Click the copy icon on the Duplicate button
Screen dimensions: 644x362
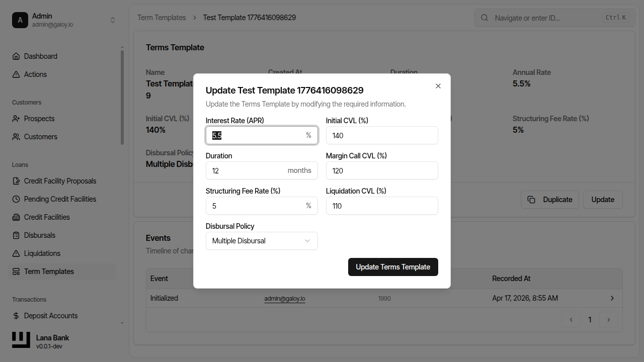(532, 199)
